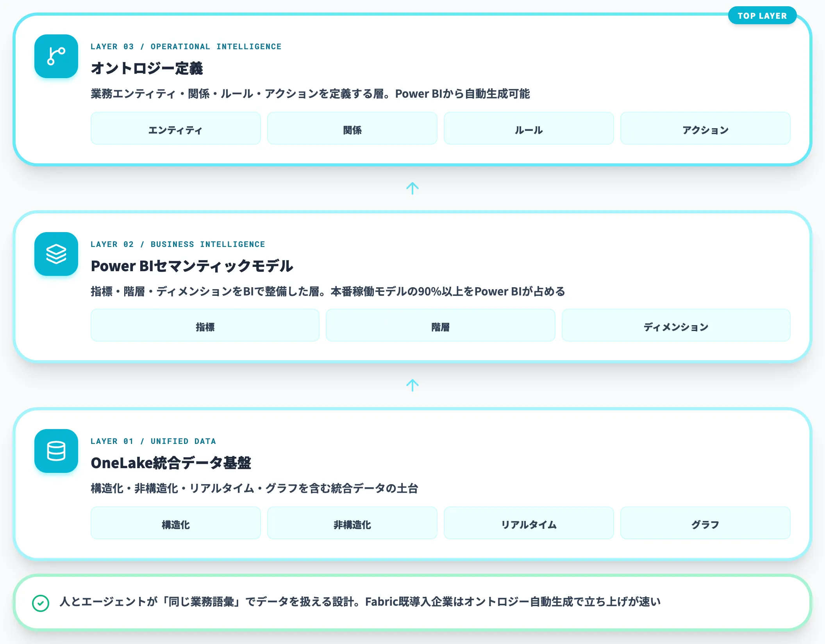
Task: Click the description starting 業務エンティティ・関係
Action: pos(310,94)
